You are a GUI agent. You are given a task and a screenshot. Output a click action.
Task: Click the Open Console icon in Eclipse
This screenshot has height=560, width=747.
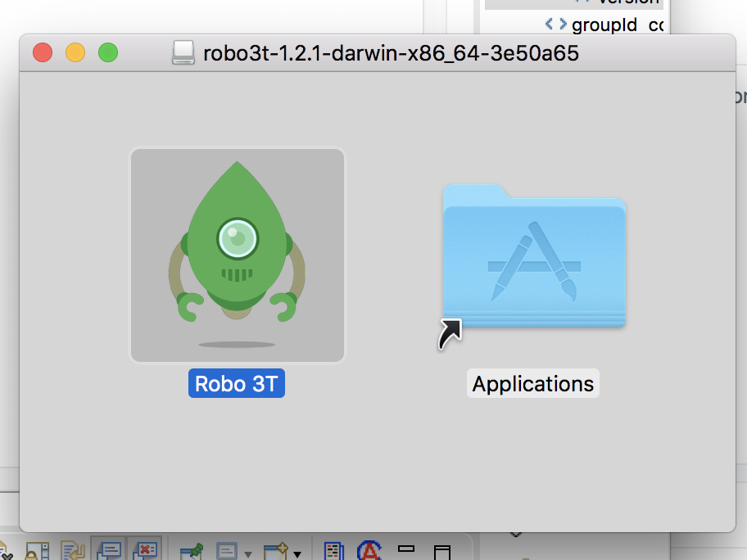(276, 551)
